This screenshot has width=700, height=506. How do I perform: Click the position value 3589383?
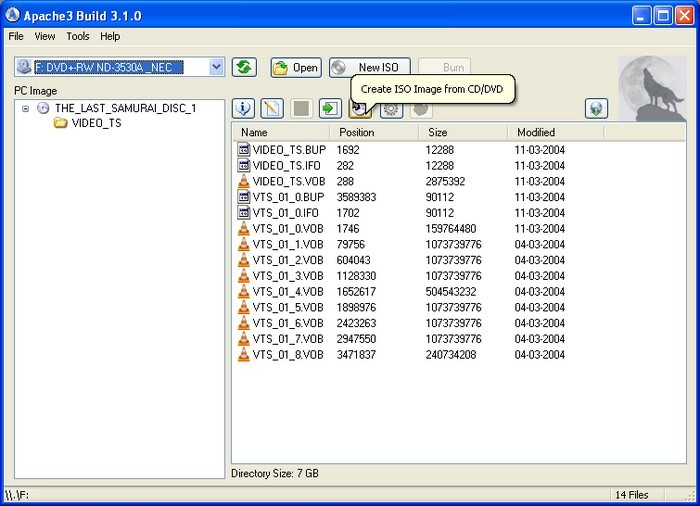coord(356,197)
